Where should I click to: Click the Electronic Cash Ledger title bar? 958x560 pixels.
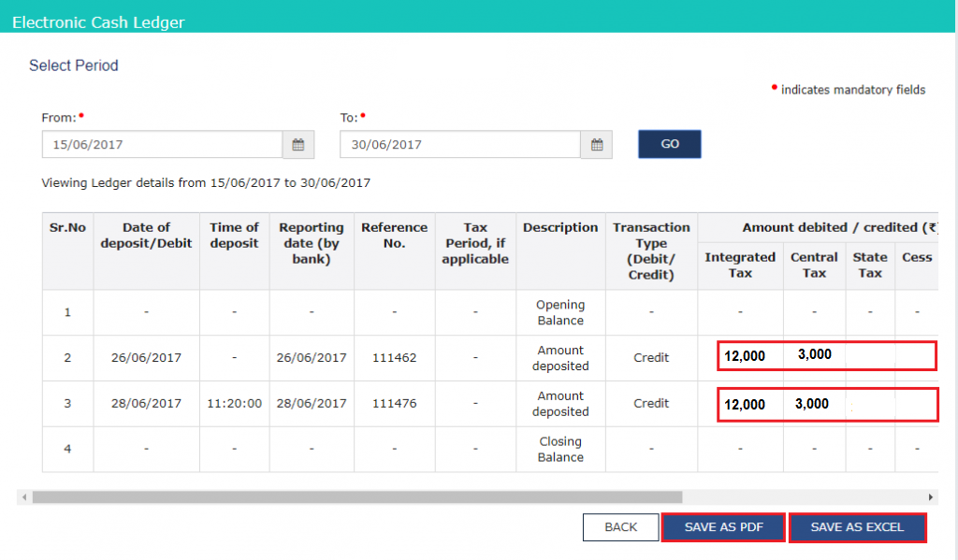99,22
